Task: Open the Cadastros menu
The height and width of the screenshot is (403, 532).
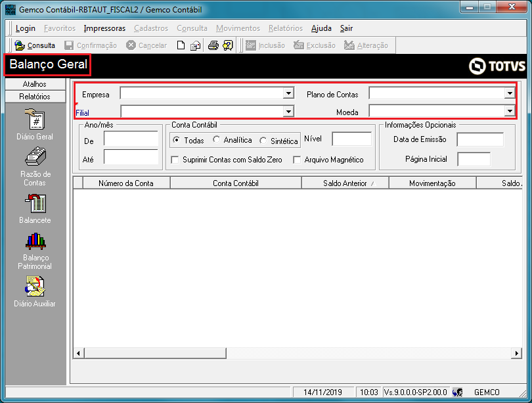Action: pos(151,28)
